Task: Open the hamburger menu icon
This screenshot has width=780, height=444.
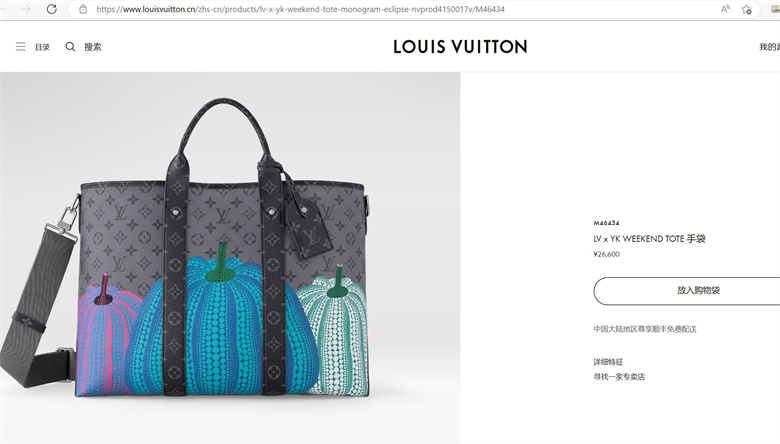Action: [20, 47]
